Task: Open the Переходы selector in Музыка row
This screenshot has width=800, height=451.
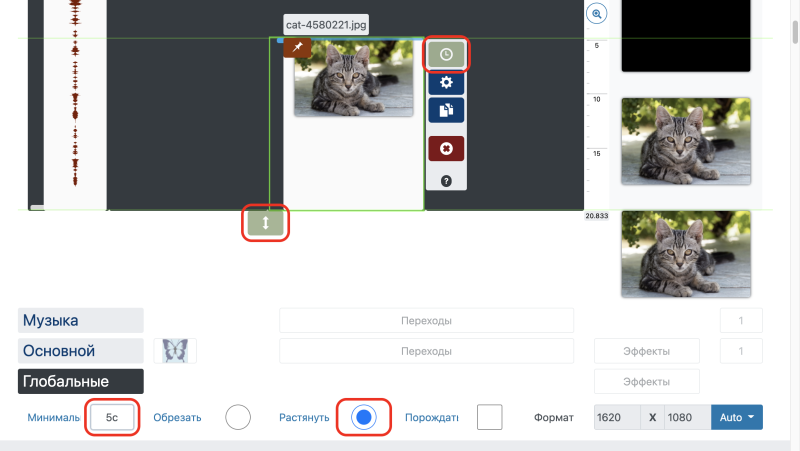Action: pos(426,321)
